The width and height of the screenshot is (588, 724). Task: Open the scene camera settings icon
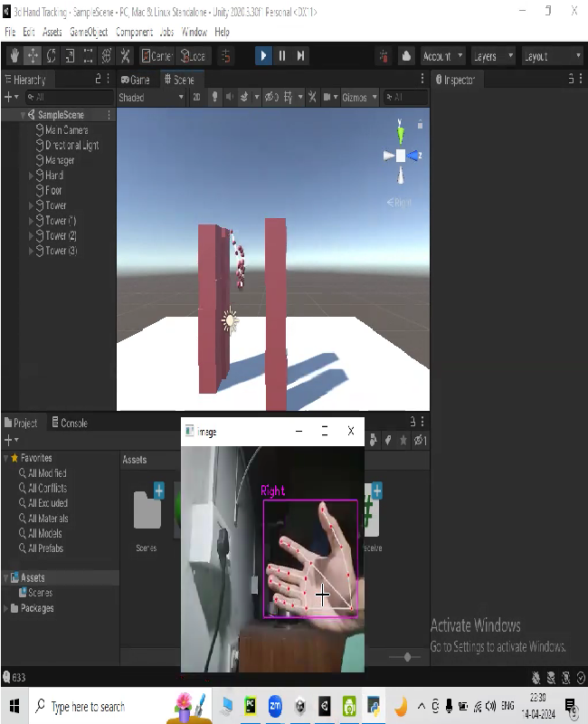(x=327, y=98)
